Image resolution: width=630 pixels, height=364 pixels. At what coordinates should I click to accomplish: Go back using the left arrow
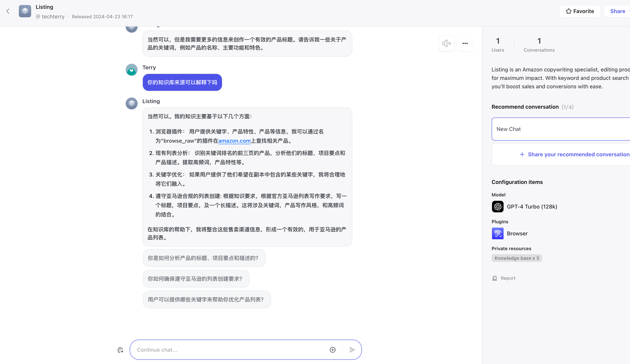click(x=8, y=11)
